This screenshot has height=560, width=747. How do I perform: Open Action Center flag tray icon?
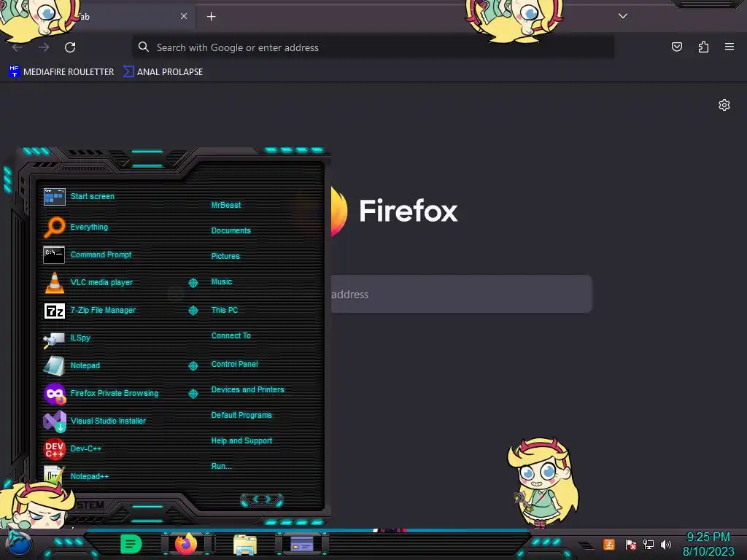[x=631, y=544]
